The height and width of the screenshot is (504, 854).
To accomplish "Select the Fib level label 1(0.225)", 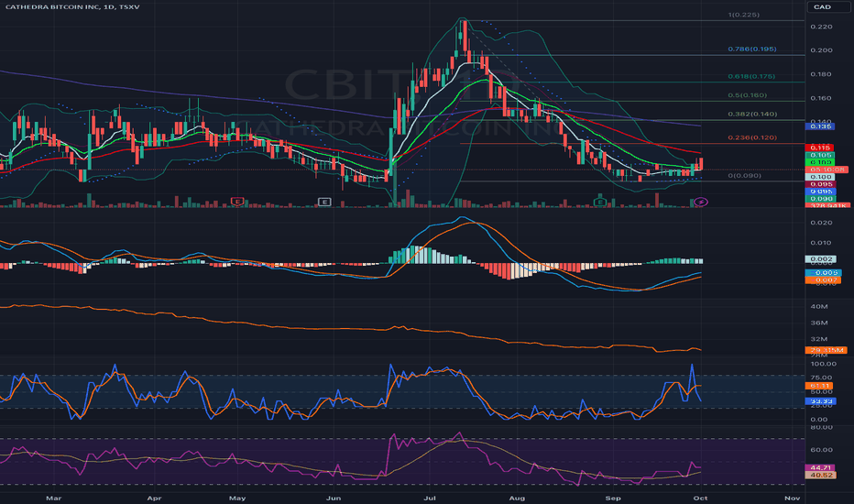I will [743, 15].
